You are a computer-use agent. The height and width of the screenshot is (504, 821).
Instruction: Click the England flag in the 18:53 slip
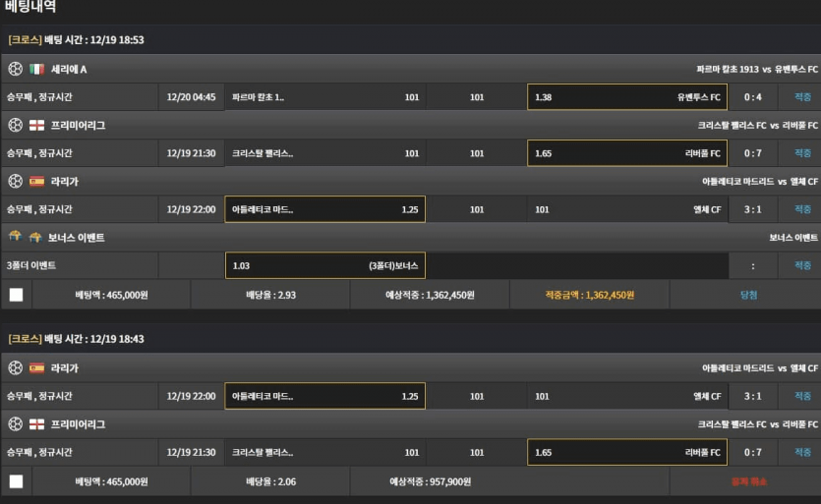[x=36, y=125]
